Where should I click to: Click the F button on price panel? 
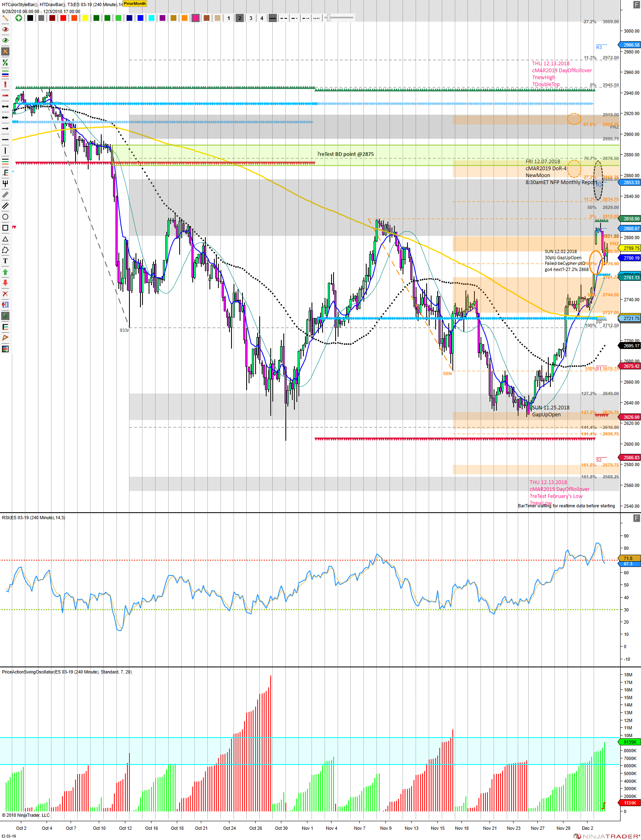coord(636,4)
